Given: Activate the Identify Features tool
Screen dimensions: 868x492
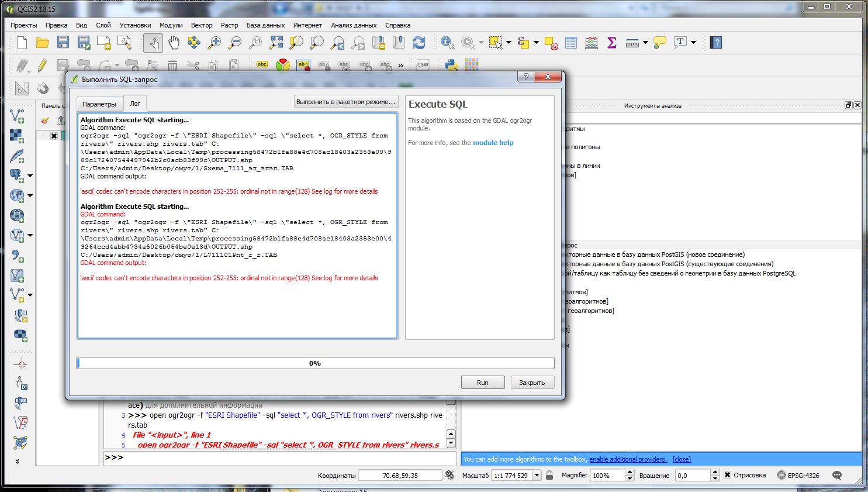Looking at the screenshot, I should click(447, 43).
